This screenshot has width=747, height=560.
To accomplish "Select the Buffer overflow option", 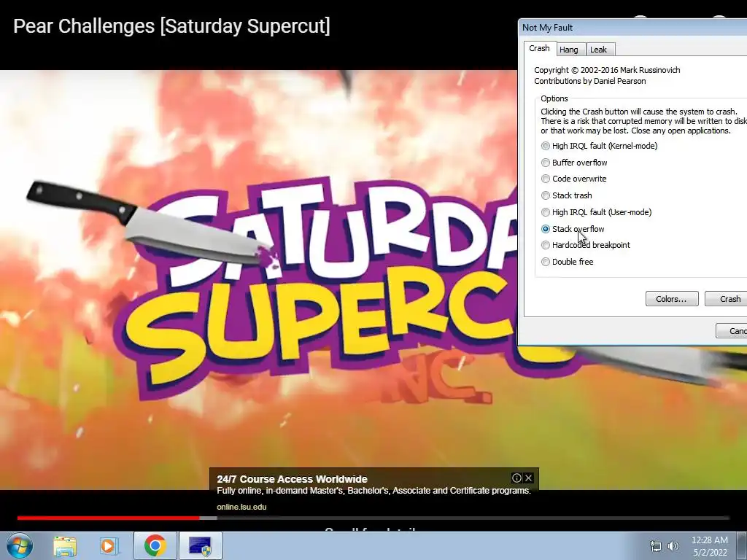I will pyautogui.click(x=574, y=163).
